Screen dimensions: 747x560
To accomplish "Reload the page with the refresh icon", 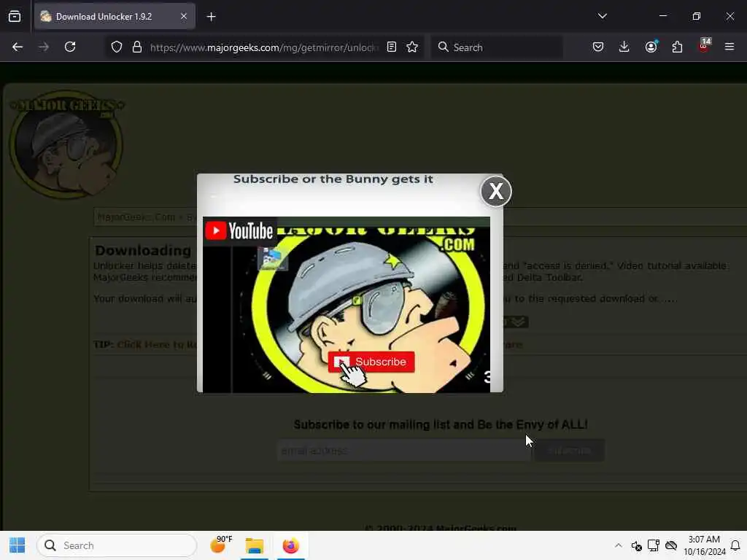I will 70,47.
